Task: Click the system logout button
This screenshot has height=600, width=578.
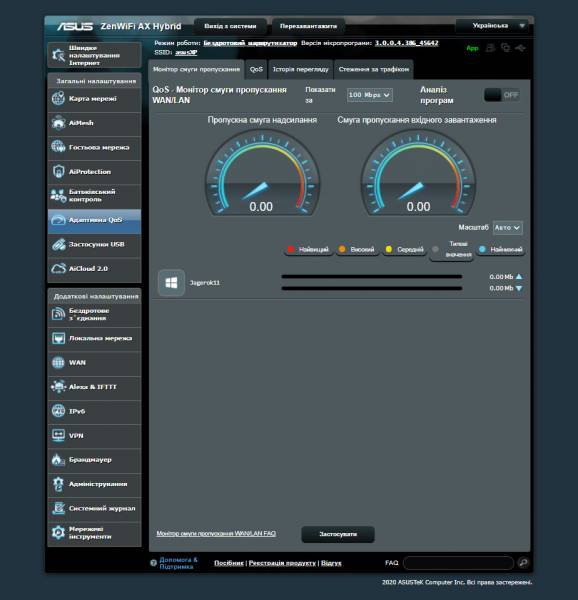Action: 230,26
